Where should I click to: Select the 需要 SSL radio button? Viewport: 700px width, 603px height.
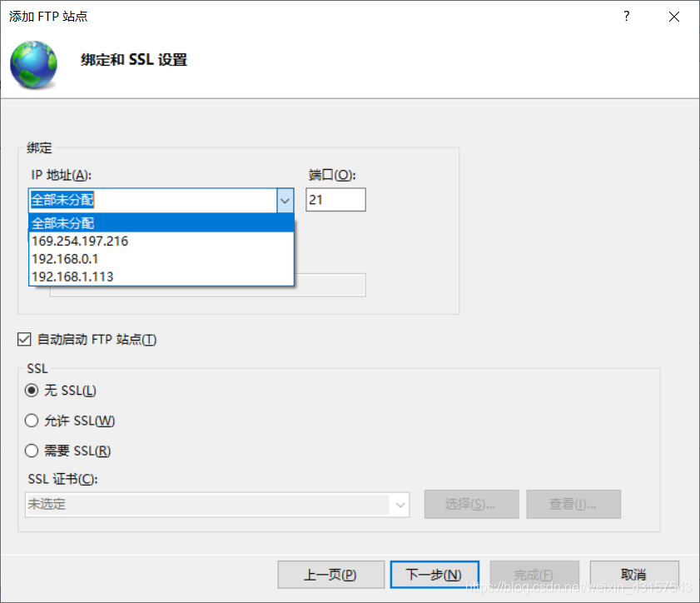tap(32, 451)
